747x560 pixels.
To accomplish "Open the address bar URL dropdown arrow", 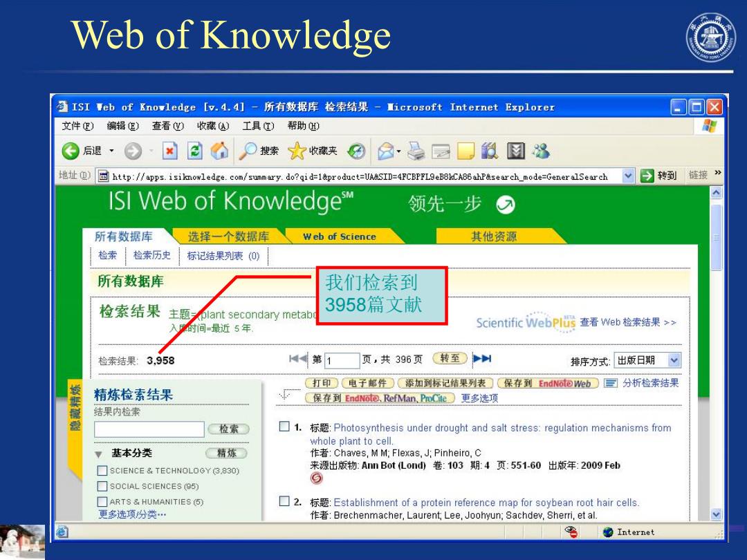I will pyautogui.click(x=628, y=176).
